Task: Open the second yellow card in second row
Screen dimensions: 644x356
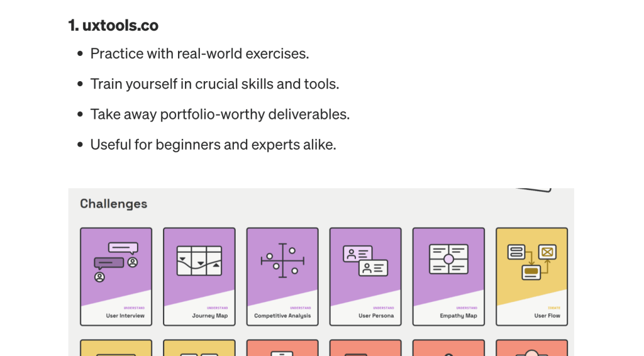Action: pyautogui.click(x=199, y=348)
